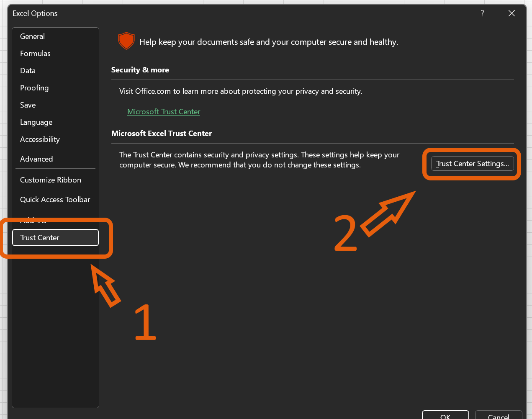Select the Save options category
Viewport: 532px width, 419px height.
click(x=55, y=105)
